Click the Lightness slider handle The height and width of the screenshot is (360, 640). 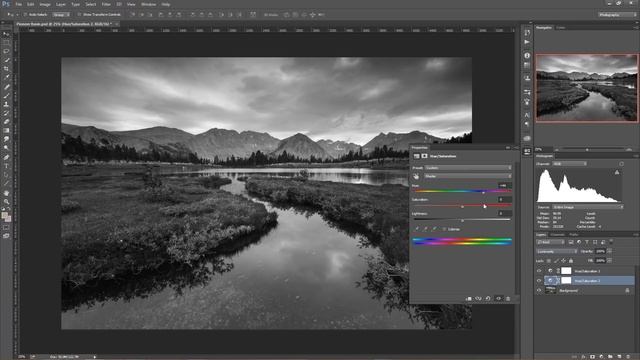(x=462, y=220)
